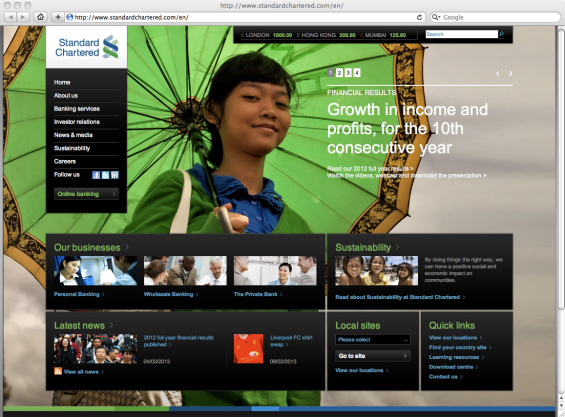Click the Online banking button

click(86, 194)
